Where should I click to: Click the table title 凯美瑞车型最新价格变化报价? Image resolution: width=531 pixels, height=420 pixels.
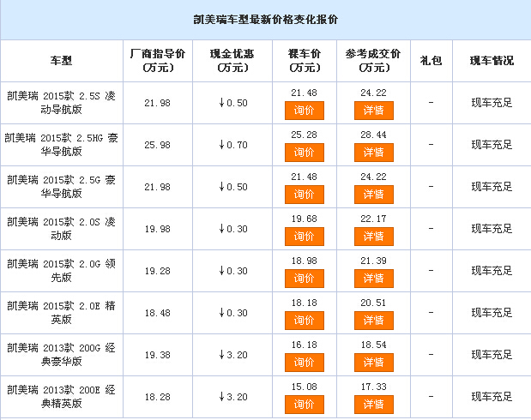pyautogui.click(x=266, y=20)
